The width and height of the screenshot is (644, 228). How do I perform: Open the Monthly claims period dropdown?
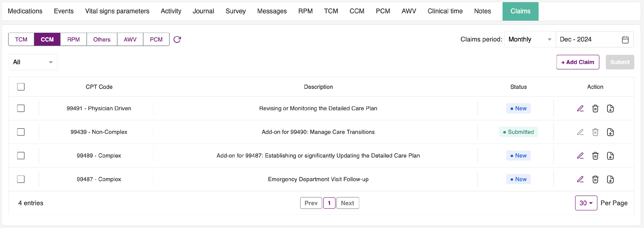point(530,40)
